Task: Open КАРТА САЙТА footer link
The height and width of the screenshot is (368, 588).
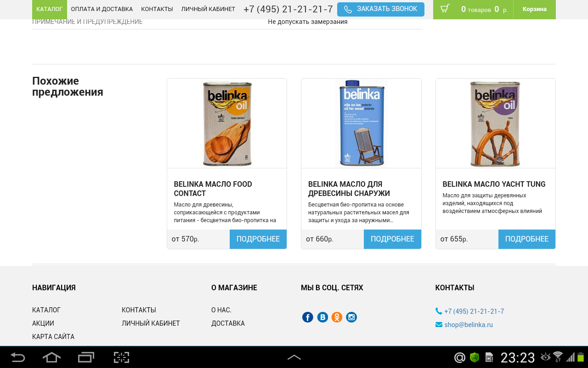Action: point(53,337)
